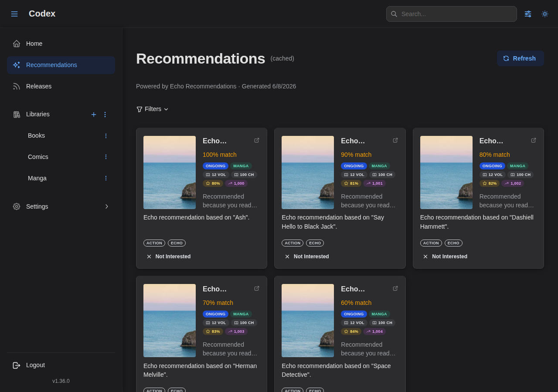This screenshot has height=392, width=558.
Task: Mark "Dashiell Hammett" recommendation Not Interested
Action: click(446, 257)
